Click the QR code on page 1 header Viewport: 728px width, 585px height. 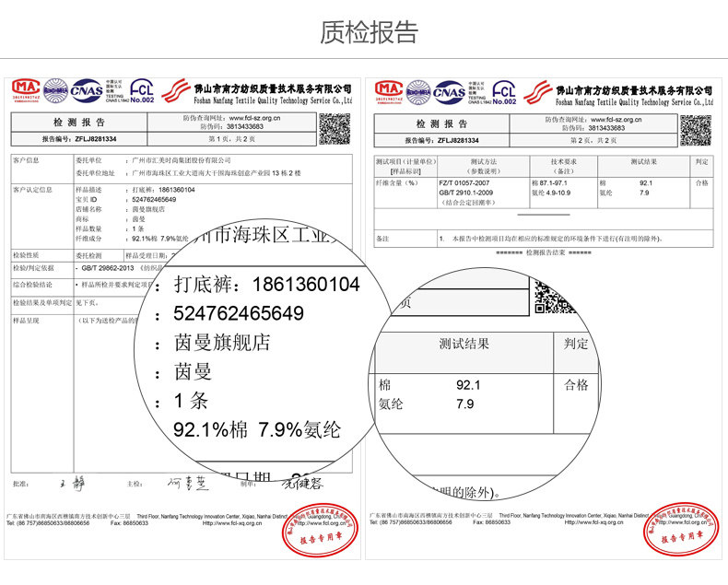[x=335, y=129]
